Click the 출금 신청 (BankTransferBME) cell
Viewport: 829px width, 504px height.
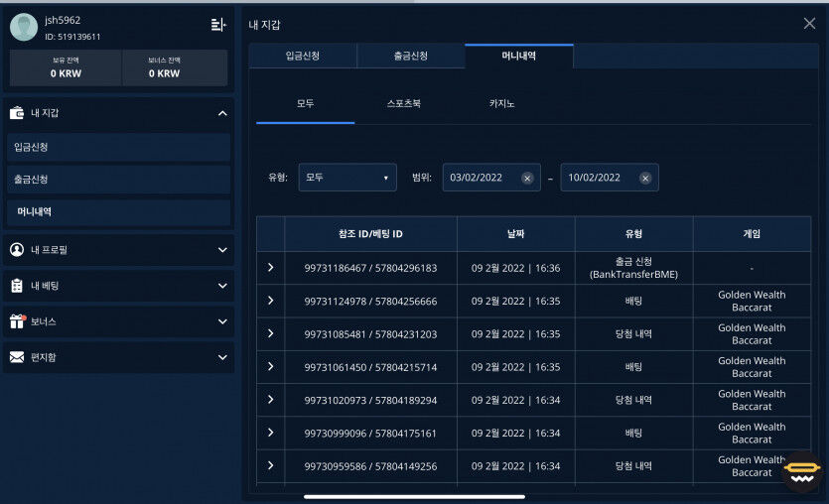[633, 268]
